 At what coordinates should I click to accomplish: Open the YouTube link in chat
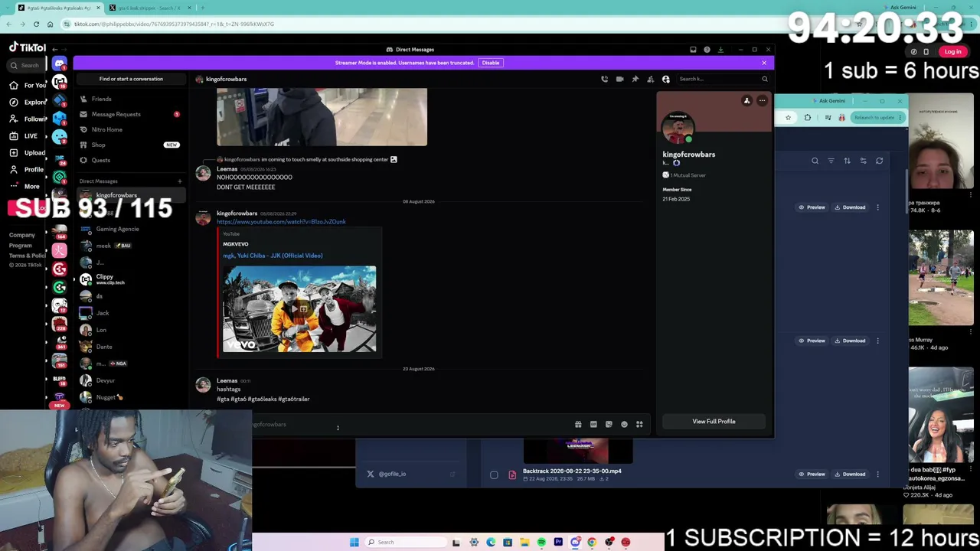[x=281, y=222]
